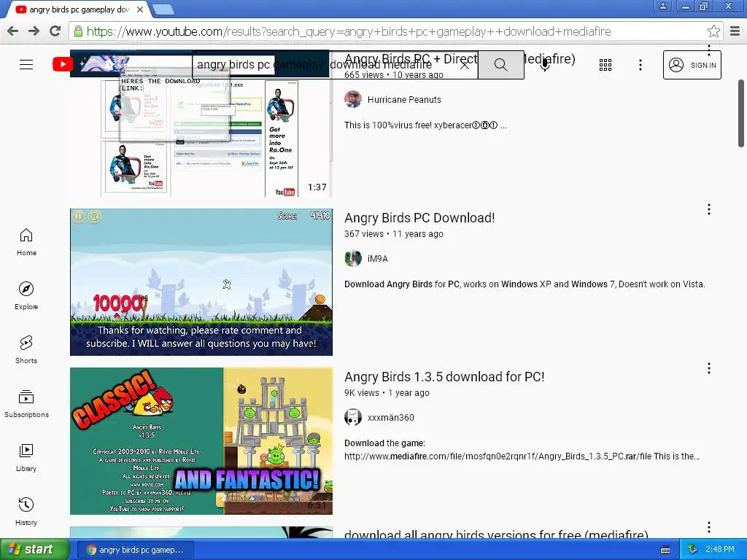The width and height of the screenshot is (747, 560).
Task: Select the Chrome taskbar item
Action: 136,550
